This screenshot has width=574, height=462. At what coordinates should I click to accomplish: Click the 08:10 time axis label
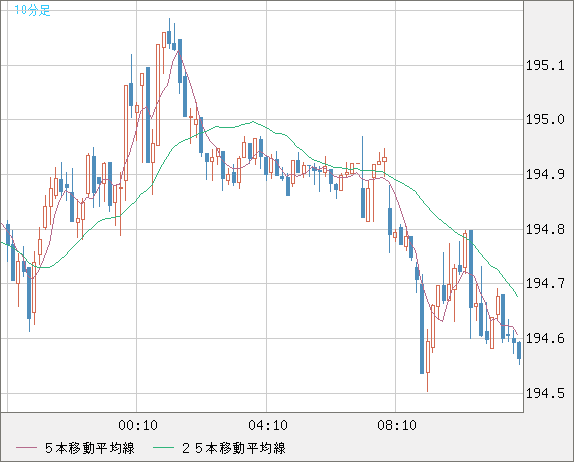[x=397, y=425]
